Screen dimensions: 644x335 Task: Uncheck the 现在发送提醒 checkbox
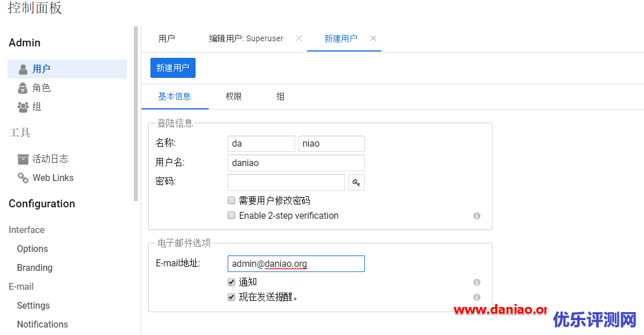click(x=231, y=297)
